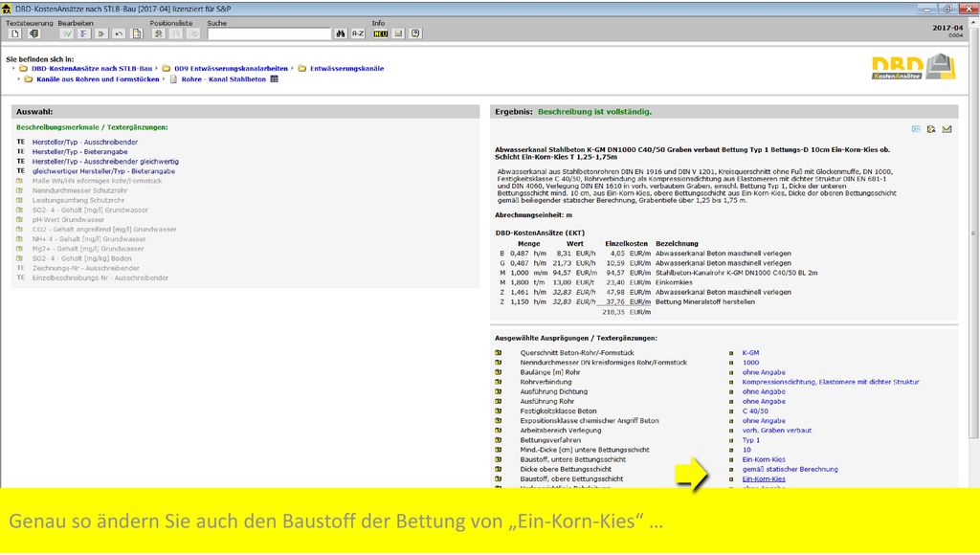
Task: Open help via the question mark icon
Action: 415,33
